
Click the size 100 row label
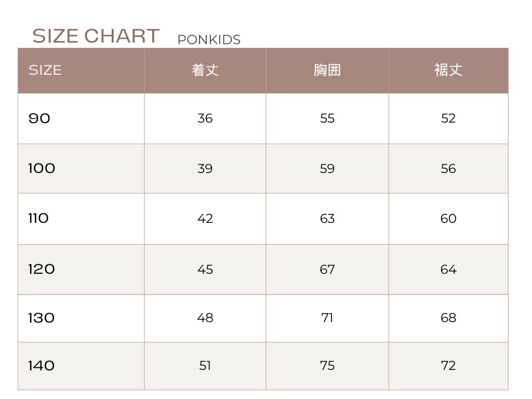[x=42, y=168]
